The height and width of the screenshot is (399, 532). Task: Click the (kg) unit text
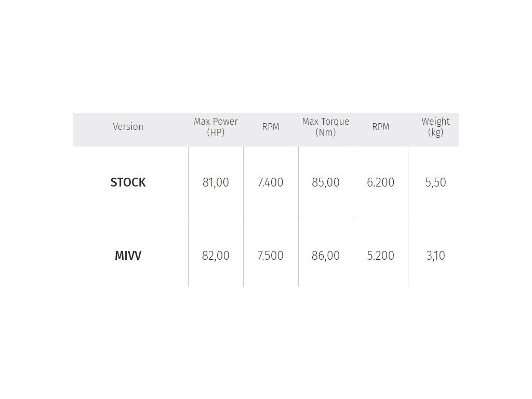436,132
